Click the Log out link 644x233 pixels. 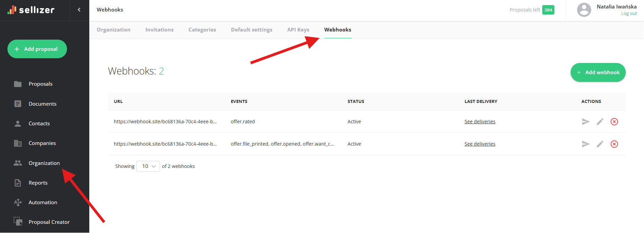(629, 14)
